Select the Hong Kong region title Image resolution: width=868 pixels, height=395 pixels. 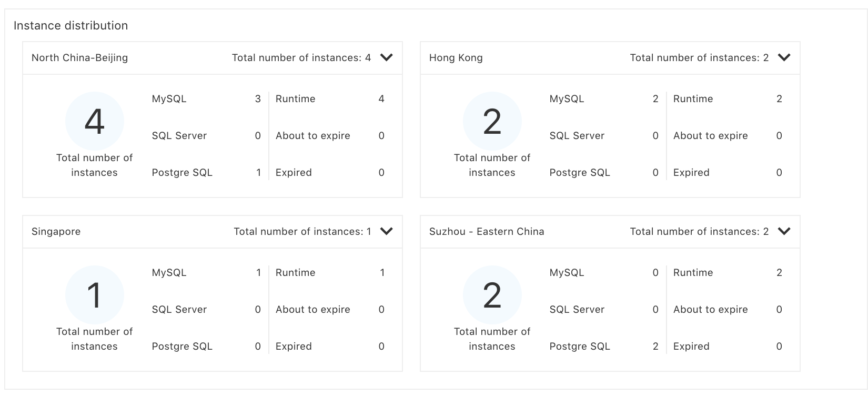[x=456, y=58]
